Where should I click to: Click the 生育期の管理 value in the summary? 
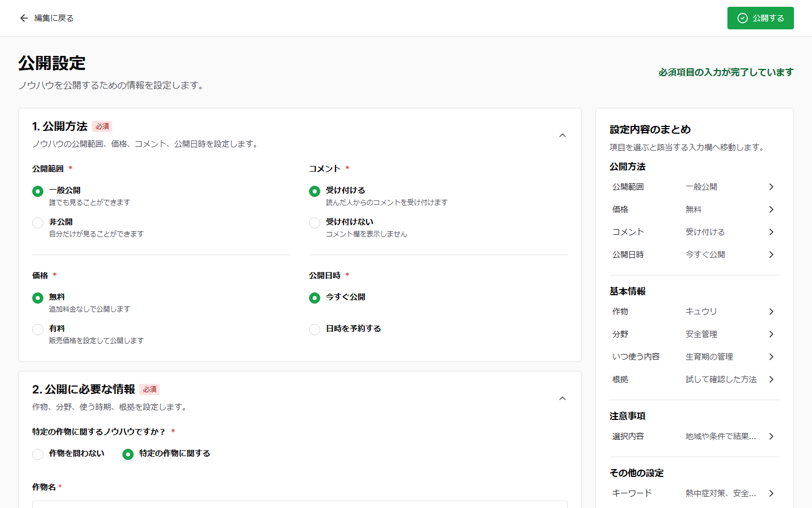[709, 357]
